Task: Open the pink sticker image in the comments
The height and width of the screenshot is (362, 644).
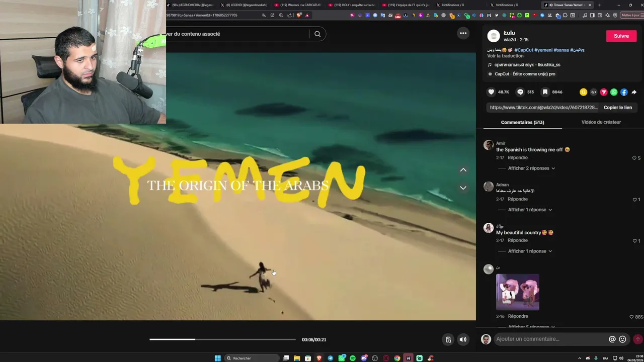Action: tap(518, 292)
